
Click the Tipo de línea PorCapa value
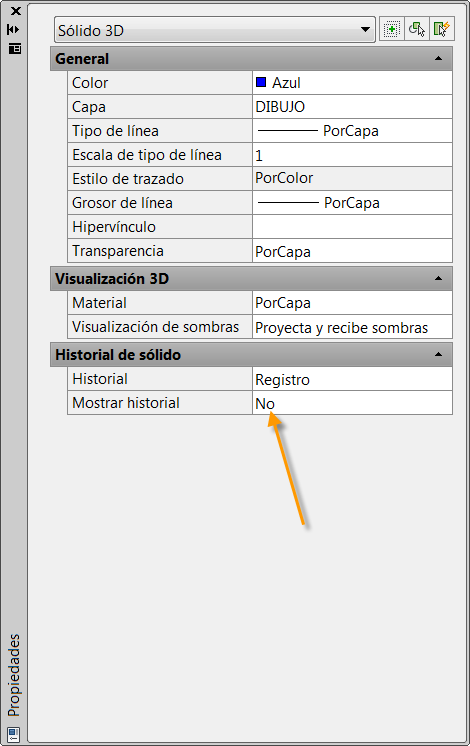click(352, 131)
